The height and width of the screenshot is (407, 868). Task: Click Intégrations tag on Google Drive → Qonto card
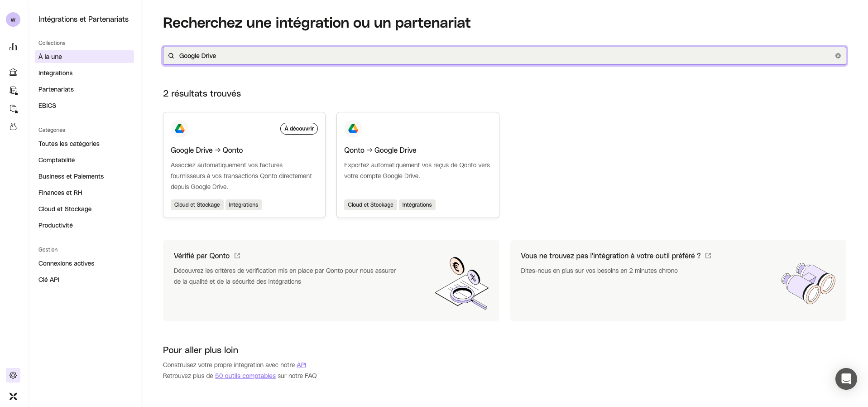[x=243, y=205]
